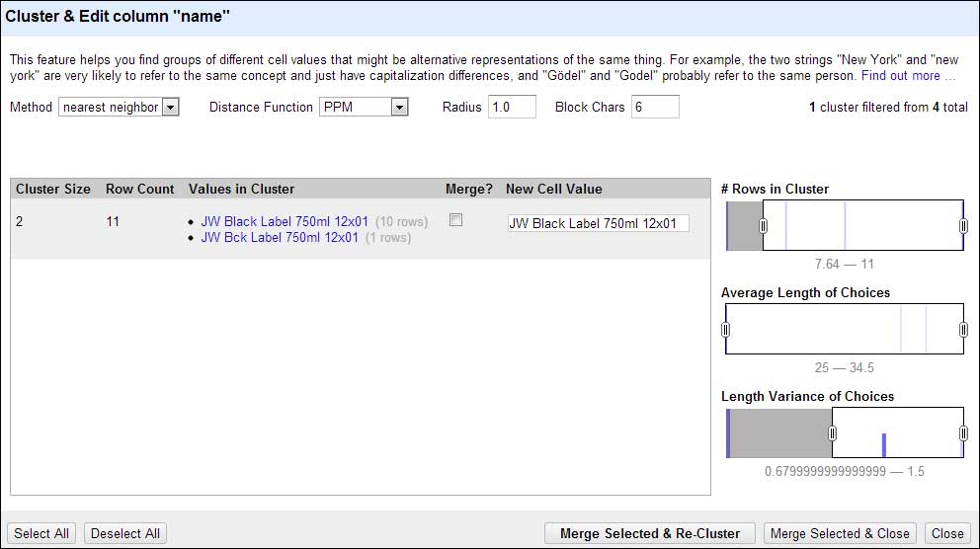Click the Cluster Size column header
Screen dimensions: 980x549
(x=53, y=190)
